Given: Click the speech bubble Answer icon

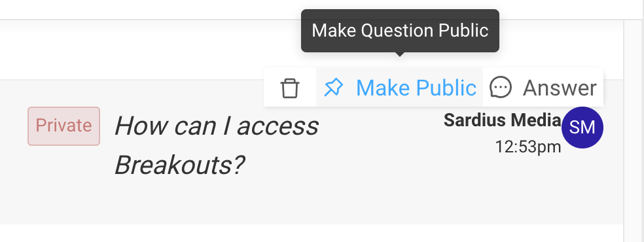Looking at the screenshot, I should [x=501, y=88].
